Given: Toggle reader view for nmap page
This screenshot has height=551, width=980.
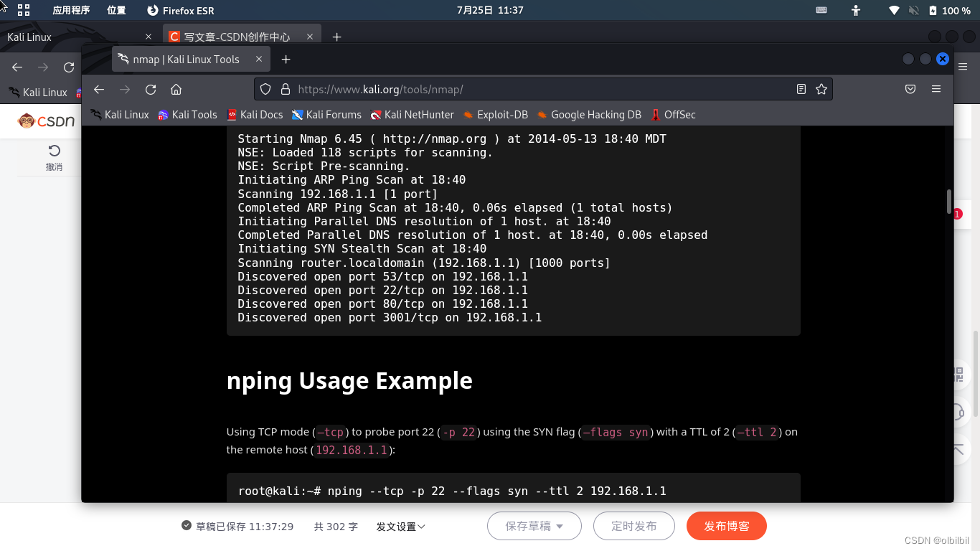Looking at the screenshot, I should 801,89.
